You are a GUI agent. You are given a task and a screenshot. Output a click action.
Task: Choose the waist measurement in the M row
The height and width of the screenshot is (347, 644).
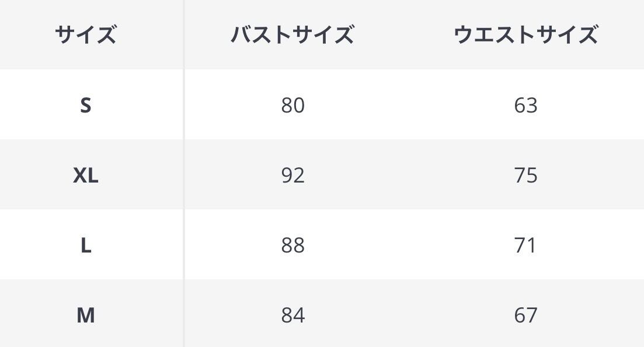tap(525, 316)
